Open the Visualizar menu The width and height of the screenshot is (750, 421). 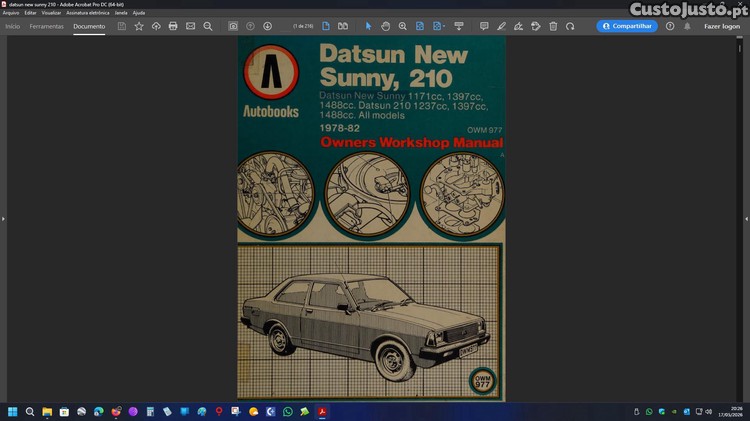51,13
